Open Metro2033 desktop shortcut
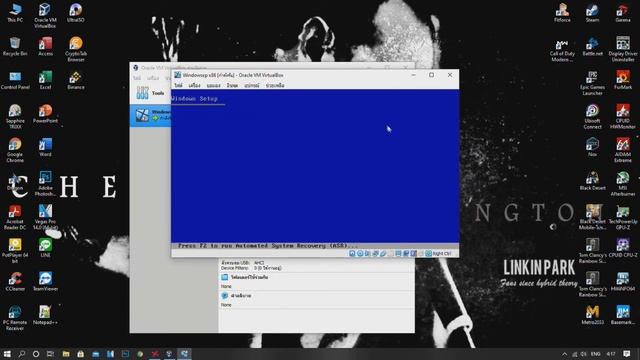The width and height of the screenshot is (640, 360). [592, 315]
